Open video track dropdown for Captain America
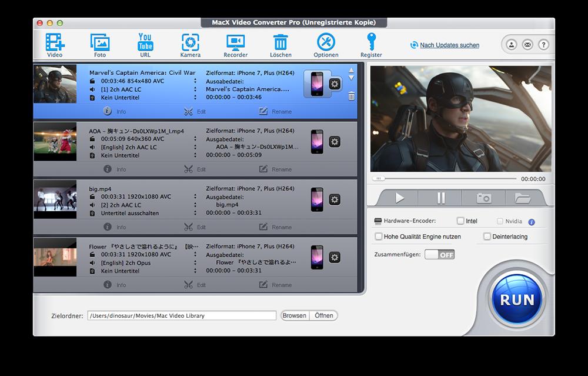 click(195, 81)
